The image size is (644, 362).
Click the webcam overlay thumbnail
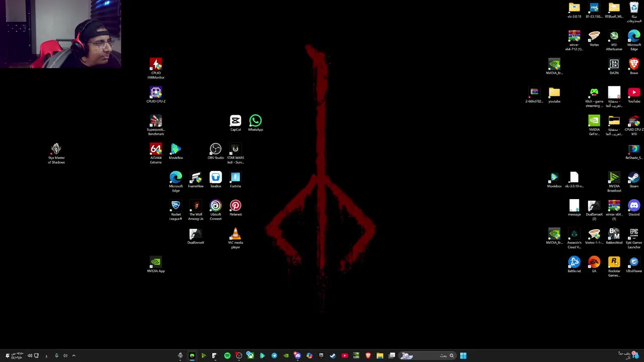click(60, 34)
